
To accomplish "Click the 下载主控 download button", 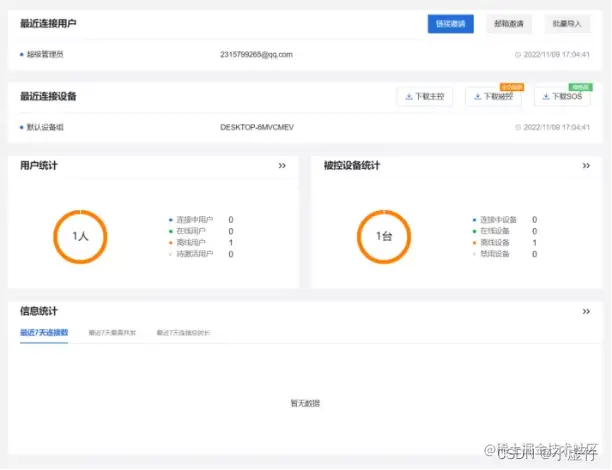I will 425,96.
